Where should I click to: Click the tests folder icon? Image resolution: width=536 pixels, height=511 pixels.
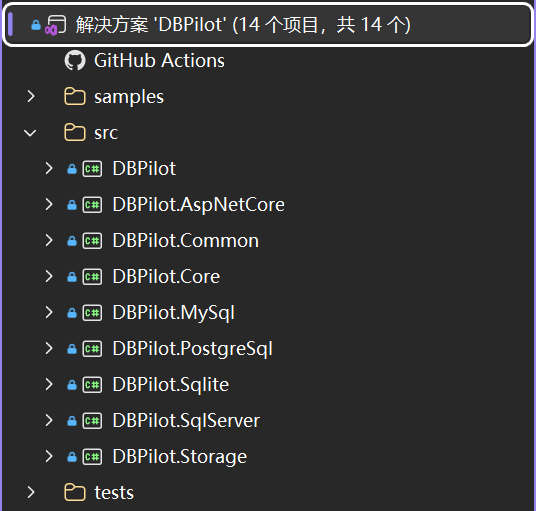tap(75, 493)
